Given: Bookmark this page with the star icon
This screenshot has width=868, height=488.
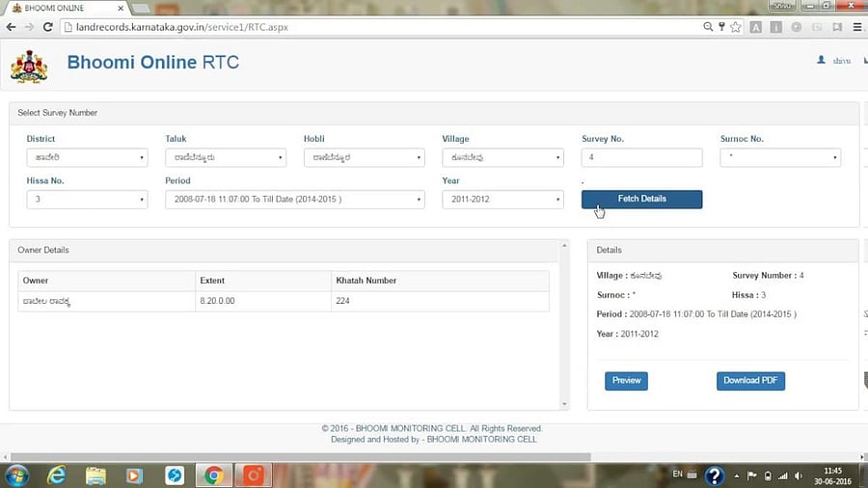Looking at the screenshot, I should coord(734,27).
